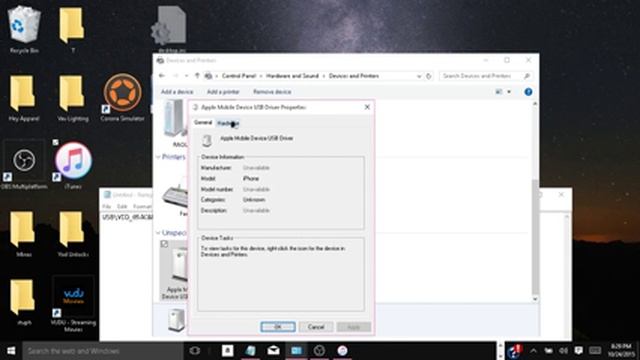Open the Yod Unlock folder
Screen dimensions: 640x360
click(73, 233)
